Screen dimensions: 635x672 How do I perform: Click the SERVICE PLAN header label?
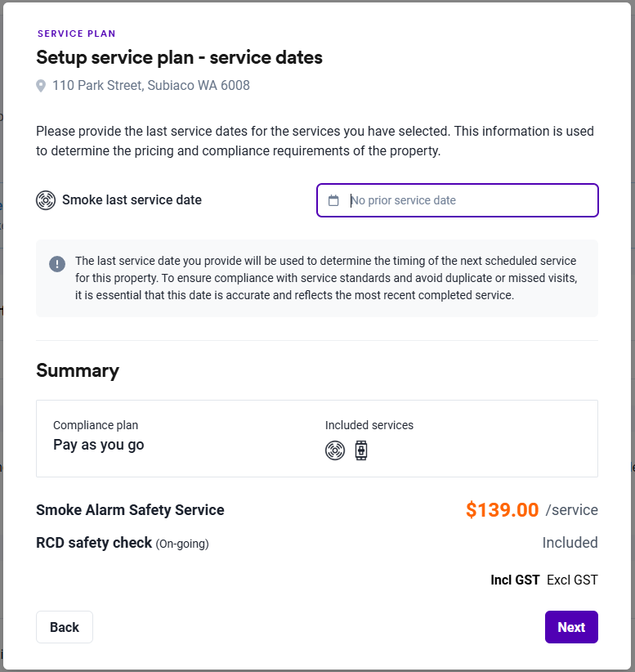point(77,34)
